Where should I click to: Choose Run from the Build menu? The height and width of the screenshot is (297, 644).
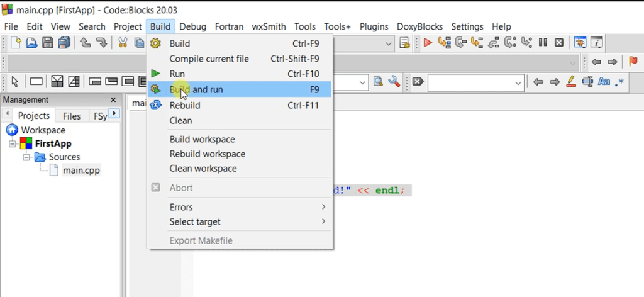pos(240,74)
